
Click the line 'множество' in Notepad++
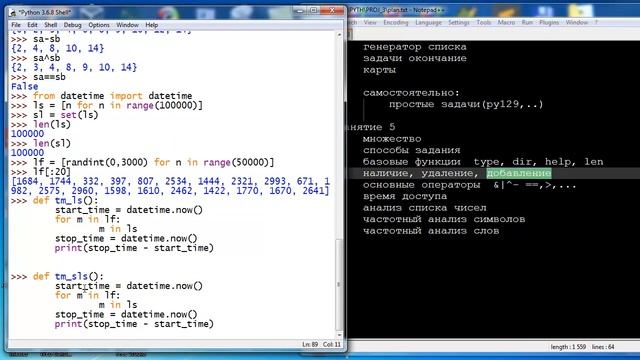click(x=392, y=139)
